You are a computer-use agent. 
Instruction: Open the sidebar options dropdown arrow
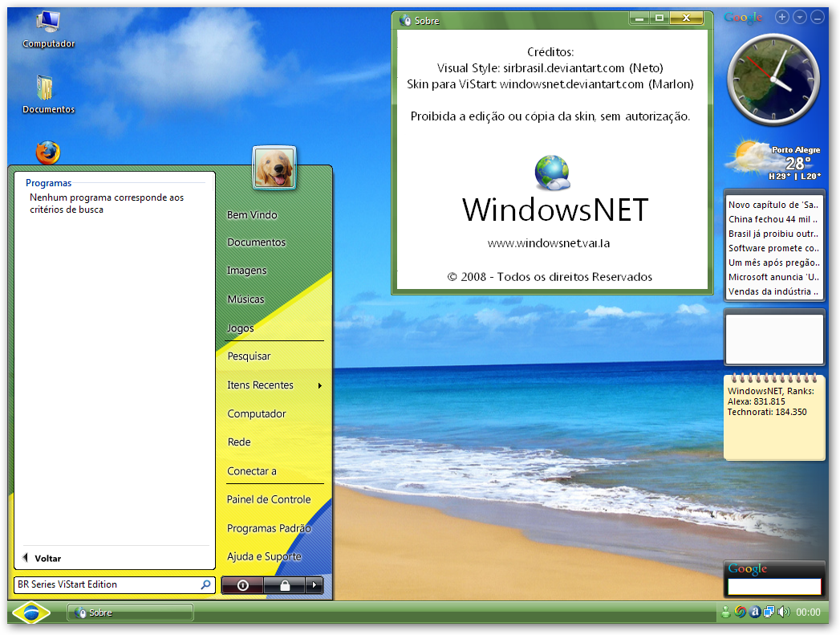pos(800,17)
